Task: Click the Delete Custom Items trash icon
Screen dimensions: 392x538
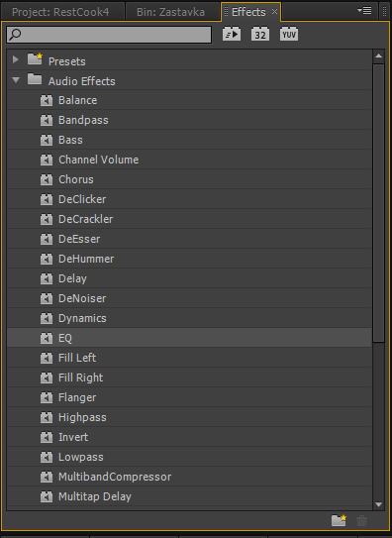Action: pos(361,520)
